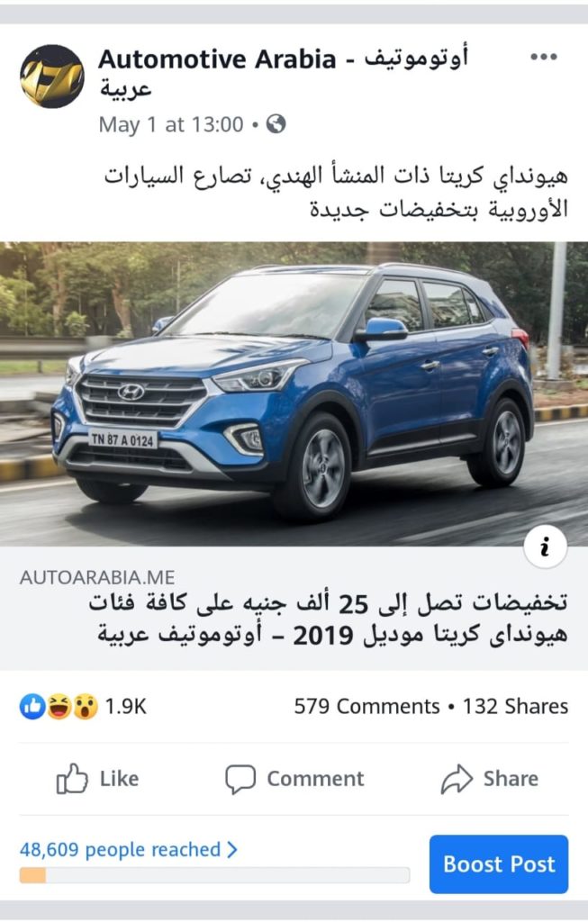Click the surprised Wow reaction icon
Image resolution: width=588 pixels, height=922 pixels.
[85, 706]
